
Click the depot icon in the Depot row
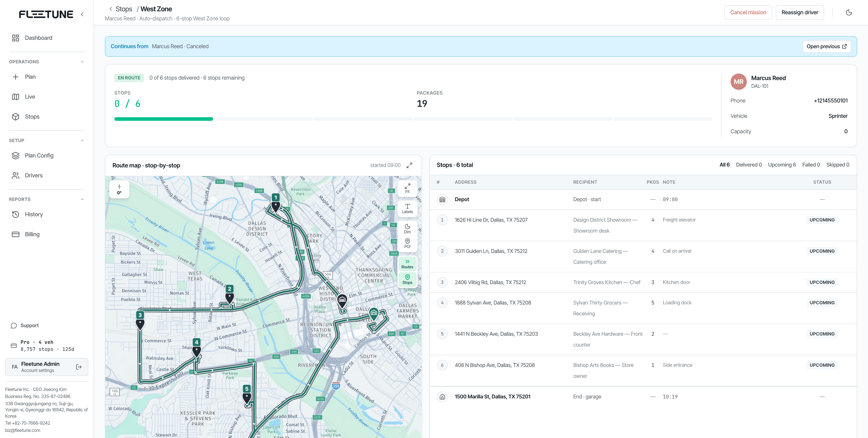point(442,200)
